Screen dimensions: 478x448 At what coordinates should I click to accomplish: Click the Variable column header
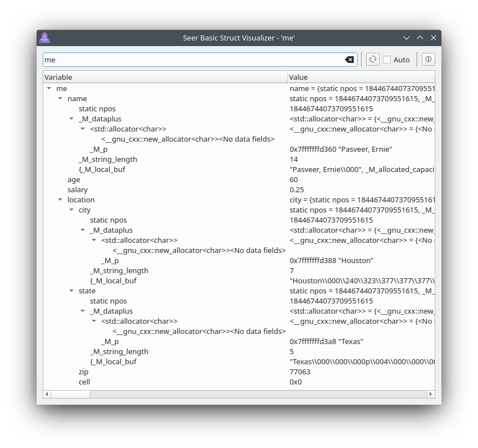pos(165,77)
